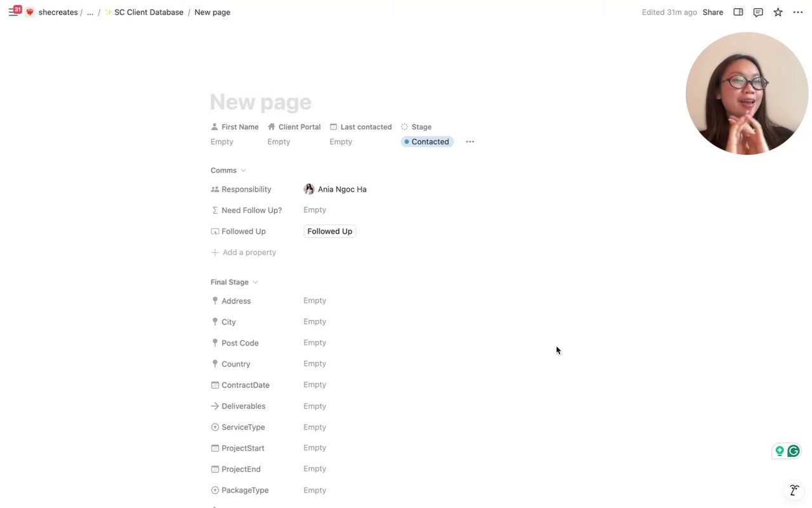Open the Notion help button at bottom right
This screenshot has height=508, width=812.
click(x=794, y=490)
